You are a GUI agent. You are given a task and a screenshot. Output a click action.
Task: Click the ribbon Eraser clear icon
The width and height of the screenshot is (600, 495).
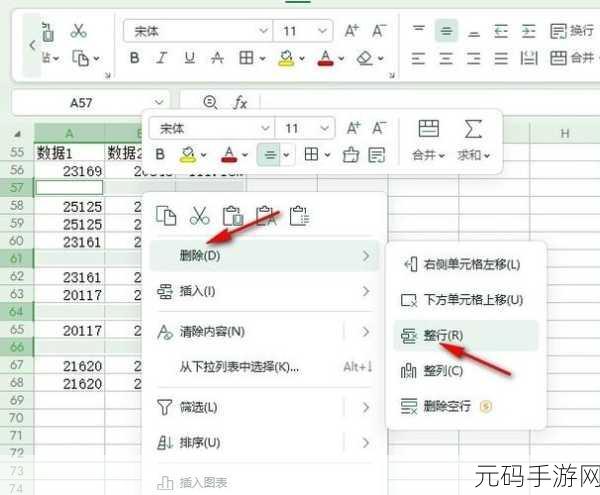click(364, 58)
